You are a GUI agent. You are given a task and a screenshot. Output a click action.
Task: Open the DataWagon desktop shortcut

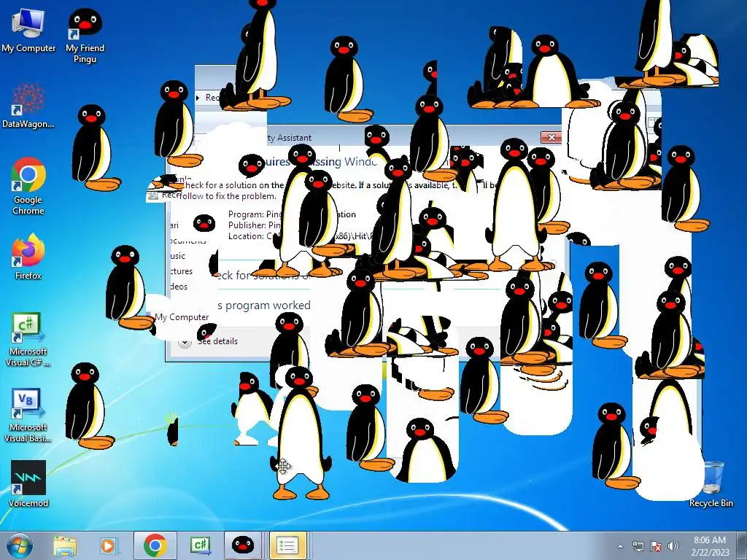point(28,106)
